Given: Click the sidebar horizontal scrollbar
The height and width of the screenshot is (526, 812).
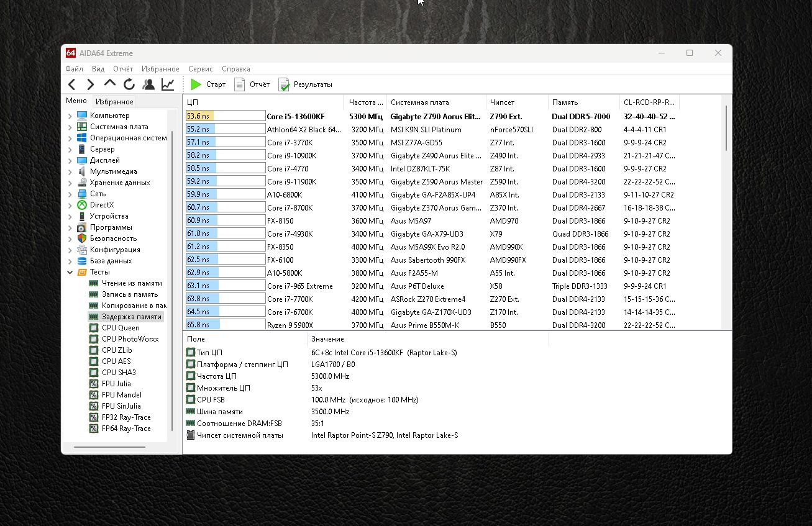Looking at the screenshot, I should (x=109, y=447).
